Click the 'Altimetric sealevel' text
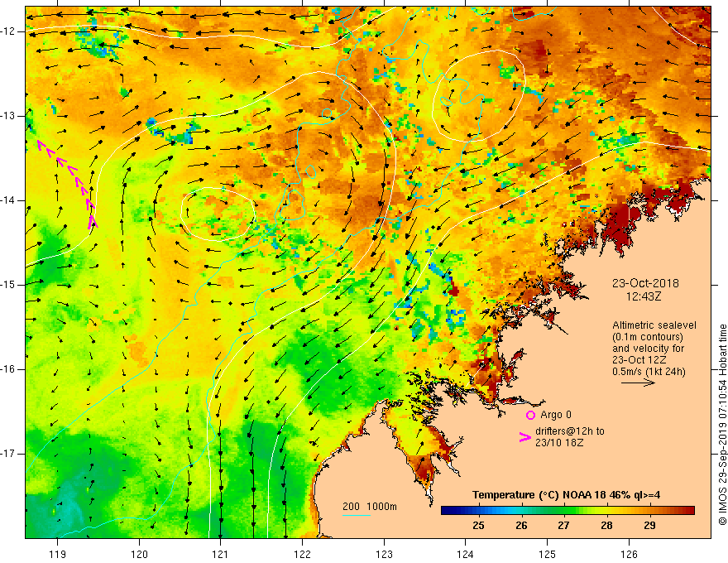Image resolution: width=728 pixels, height=563 pixels. [x=654, y=325]
